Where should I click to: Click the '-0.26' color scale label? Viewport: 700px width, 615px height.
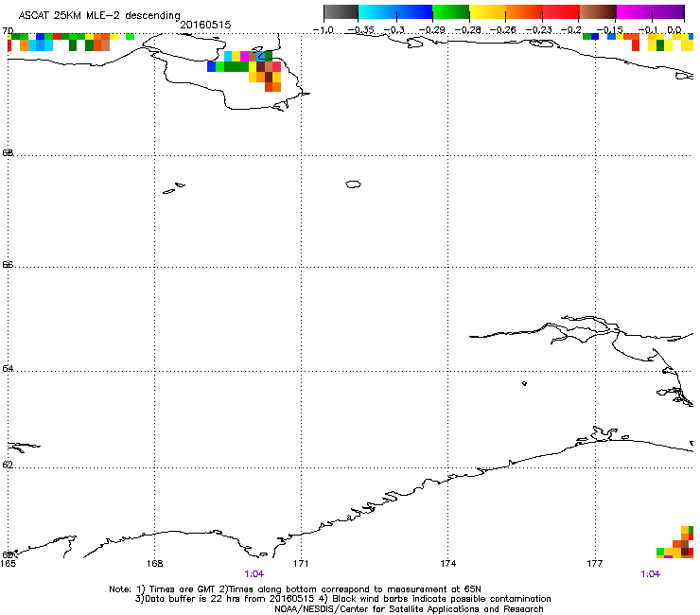(x=503, y=30)
